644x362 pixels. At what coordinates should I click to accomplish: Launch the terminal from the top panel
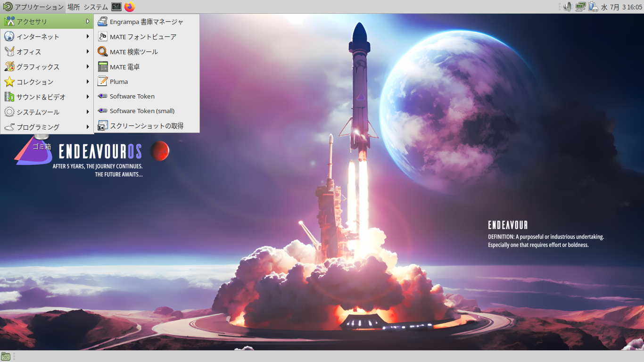tap(116, 7)
